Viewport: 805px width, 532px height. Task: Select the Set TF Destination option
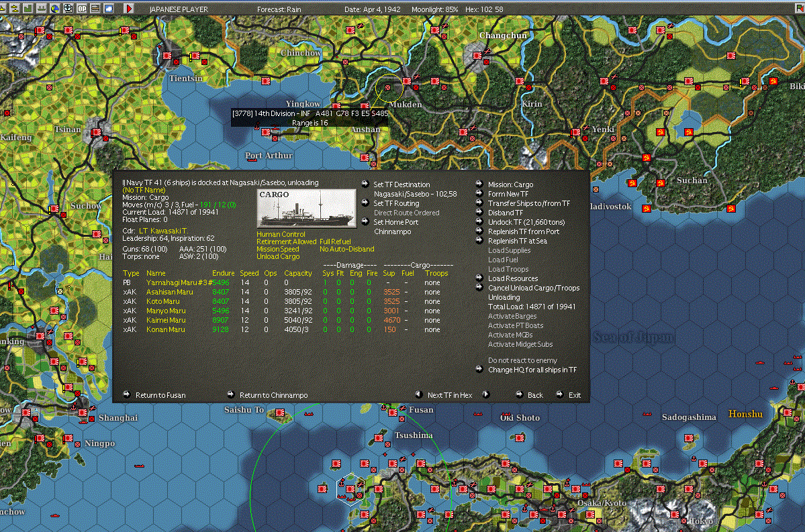[x=401, y=184]
